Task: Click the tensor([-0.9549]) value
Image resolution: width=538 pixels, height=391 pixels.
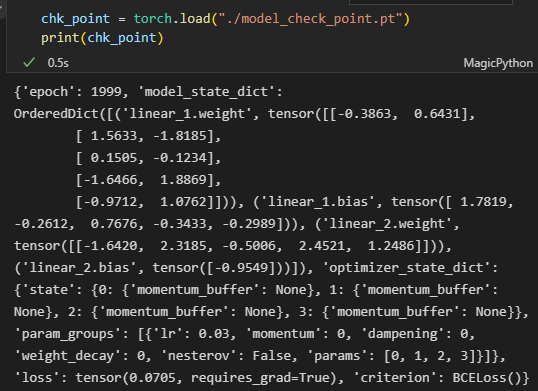Action: tap(221, 268)
